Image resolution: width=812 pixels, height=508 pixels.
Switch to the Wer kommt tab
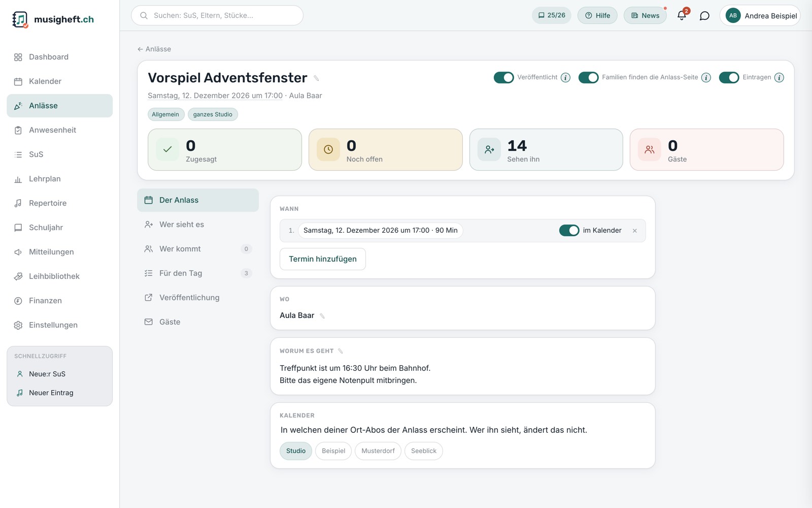pos(198,249)
